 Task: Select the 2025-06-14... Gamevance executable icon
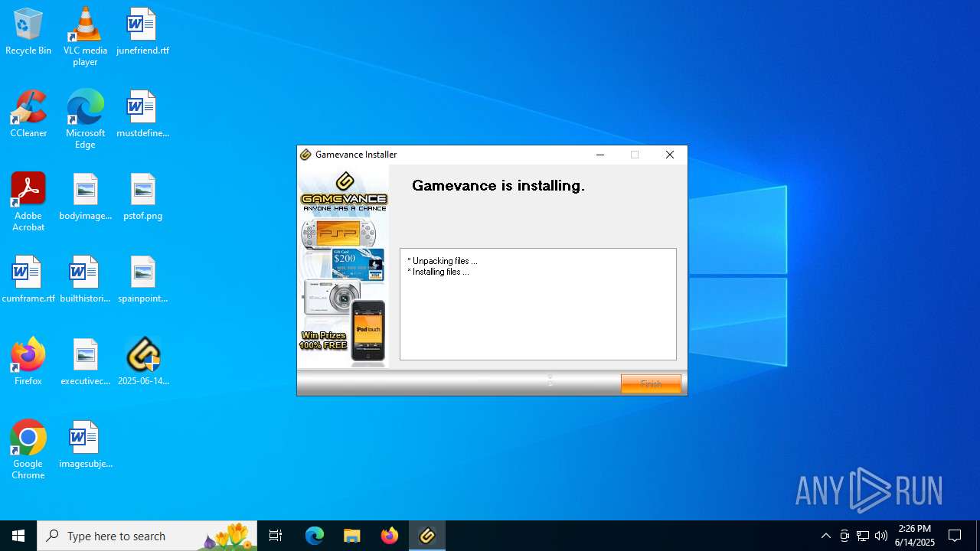point(143,363)
